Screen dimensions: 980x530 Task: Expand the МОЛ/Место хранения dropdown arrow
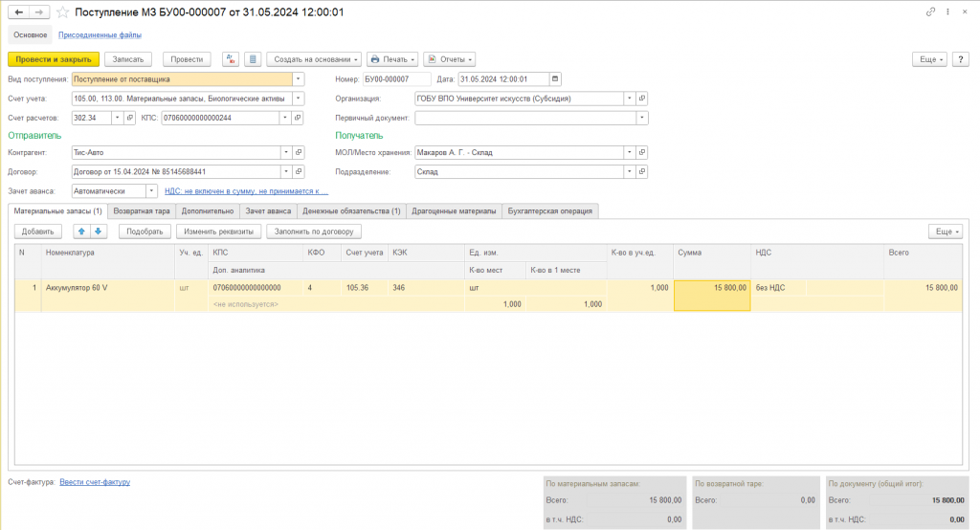click(630, 152)
